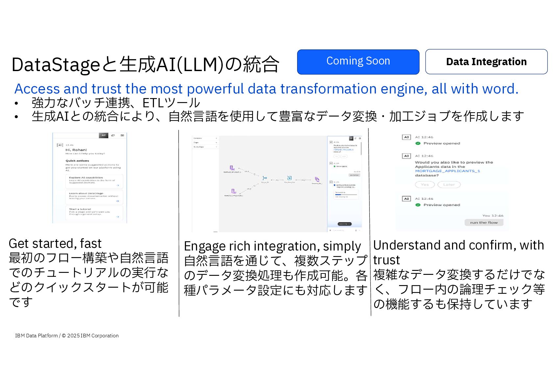The height and width of the screenshot is (392, 554).
Task: Click the scrollbar in canvas chat panel
Action: (361, 148)
